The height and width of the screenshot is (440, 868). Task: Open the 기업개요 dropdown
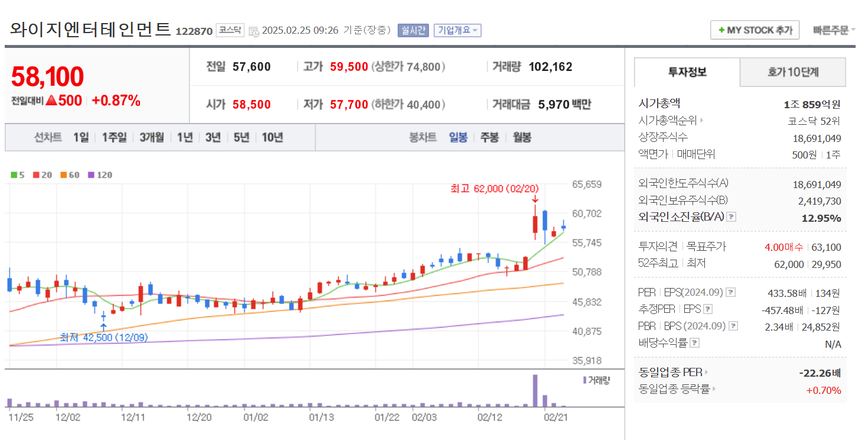(x=457, y=30)
